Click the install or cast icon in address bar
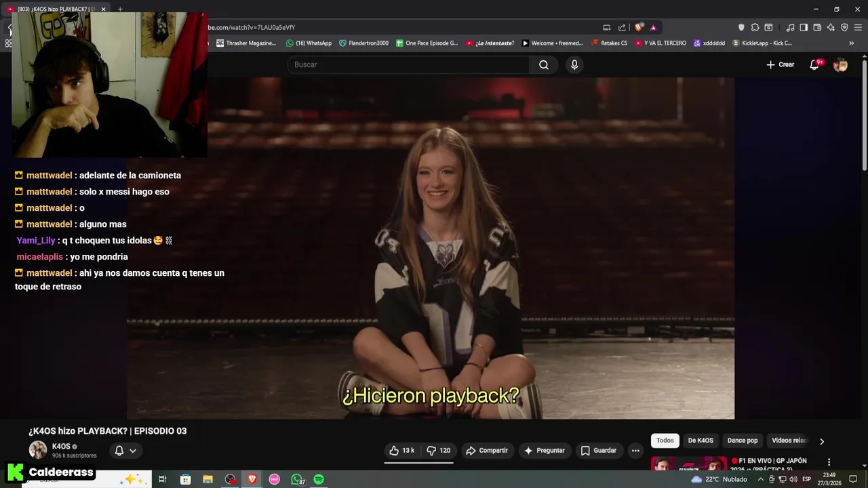 click(x=606, y=27)
